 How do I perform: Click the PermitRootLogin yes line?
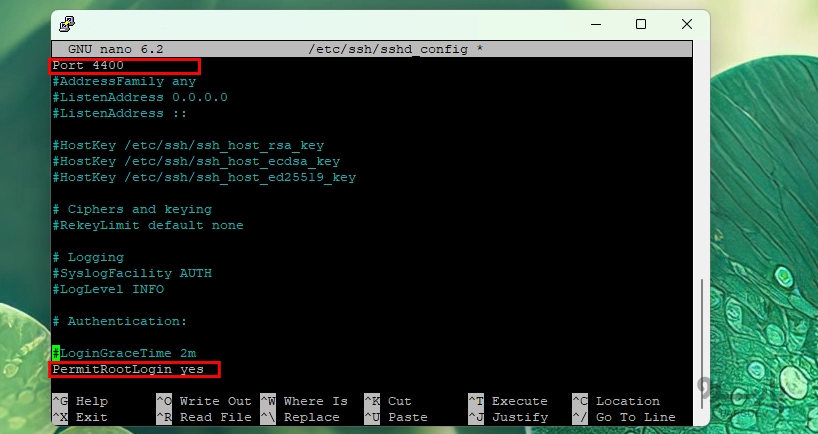point(128,370)
